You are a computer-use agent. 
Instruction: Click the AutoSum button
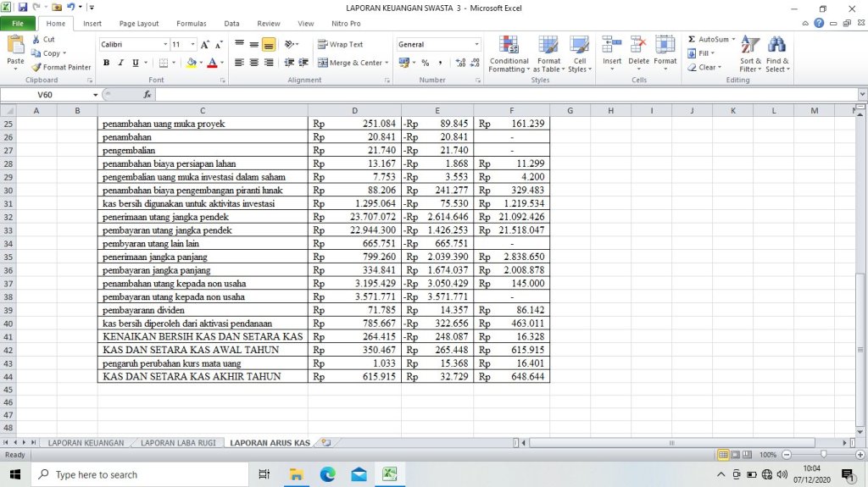(x=709, y=40)
